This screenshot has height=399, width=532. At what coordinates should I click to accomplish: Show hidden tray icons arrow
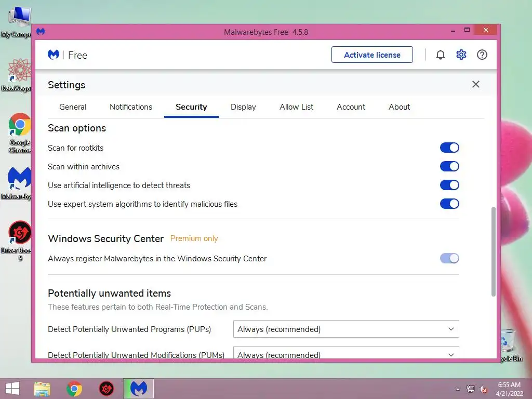pos(458,389)
